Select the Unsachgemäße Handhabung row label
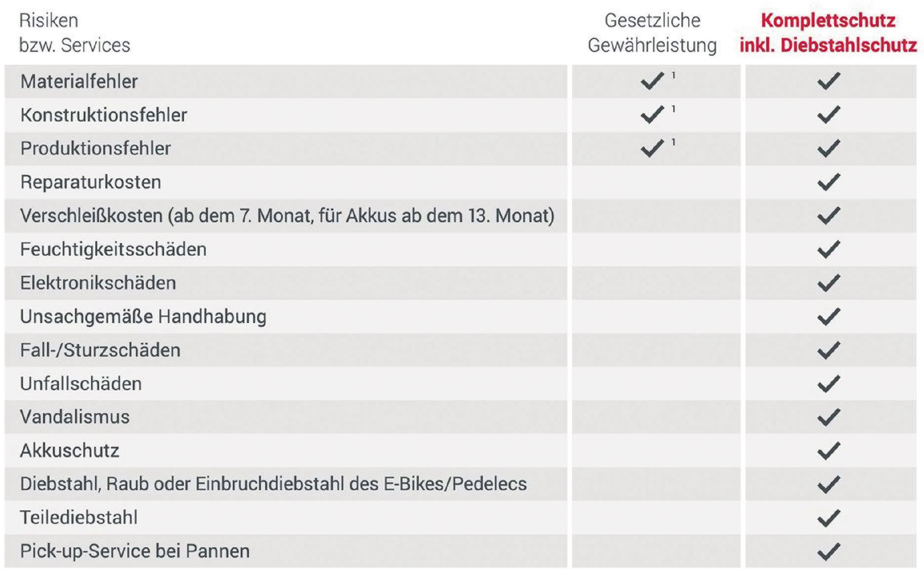The image size is (924, 578). [143, 316]
